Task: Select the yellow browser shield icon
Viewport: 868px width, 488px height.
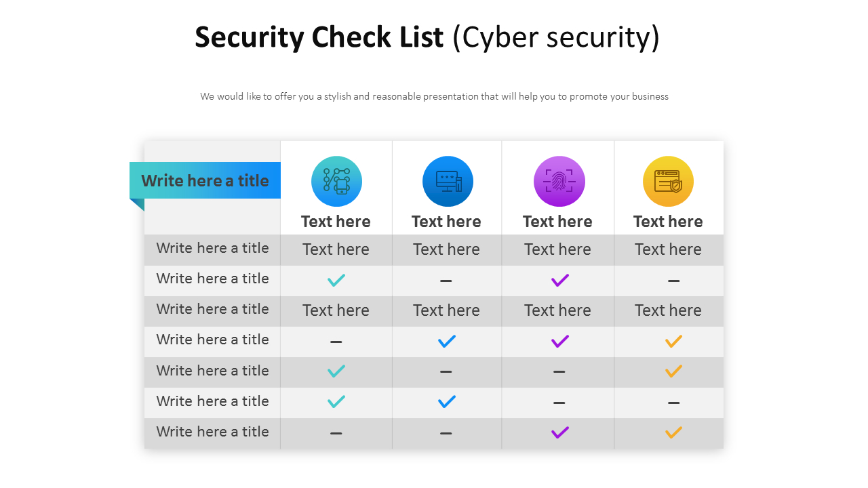Action: pos(668,182)
